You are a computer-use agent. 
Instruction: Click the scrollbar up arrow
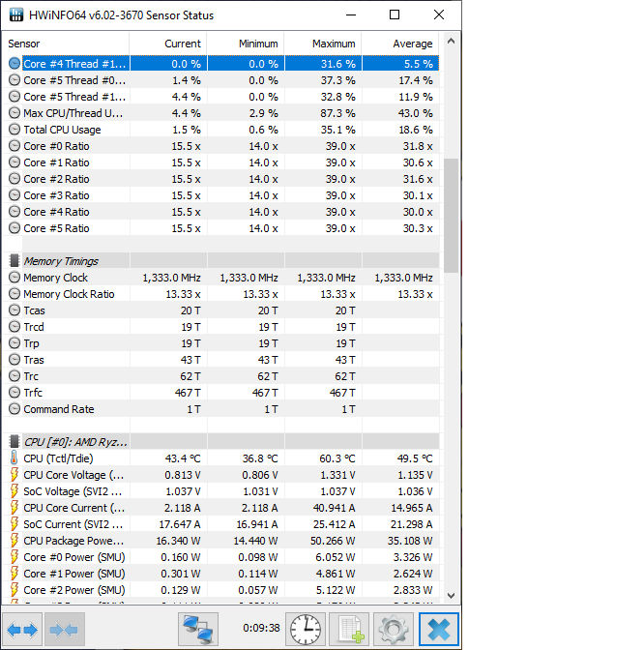coord(451,41)
